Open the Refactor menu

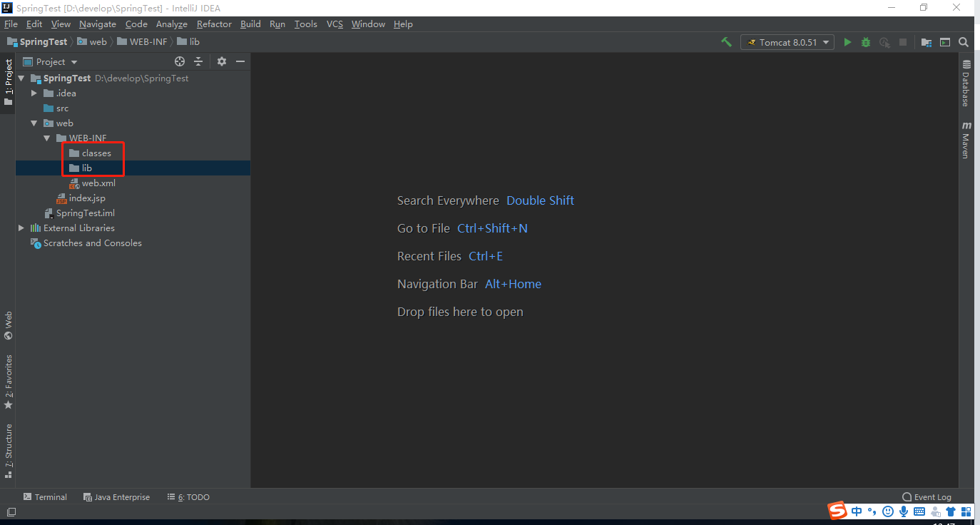pos(214,24)
